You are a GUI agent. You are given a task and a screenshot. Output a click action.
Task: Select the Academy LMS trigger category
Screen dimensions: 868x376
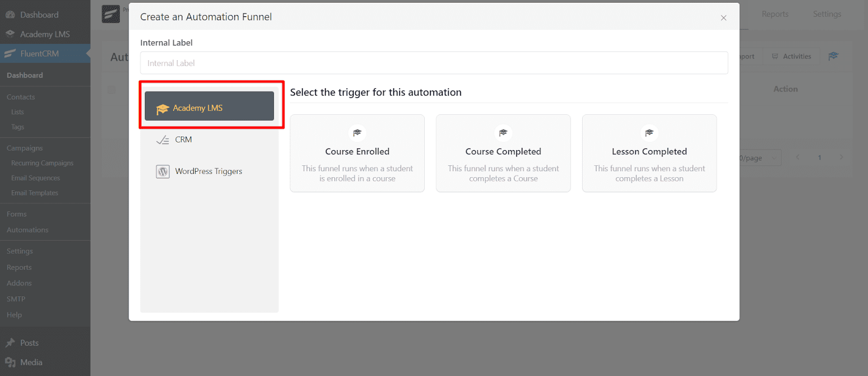[209, 106]
